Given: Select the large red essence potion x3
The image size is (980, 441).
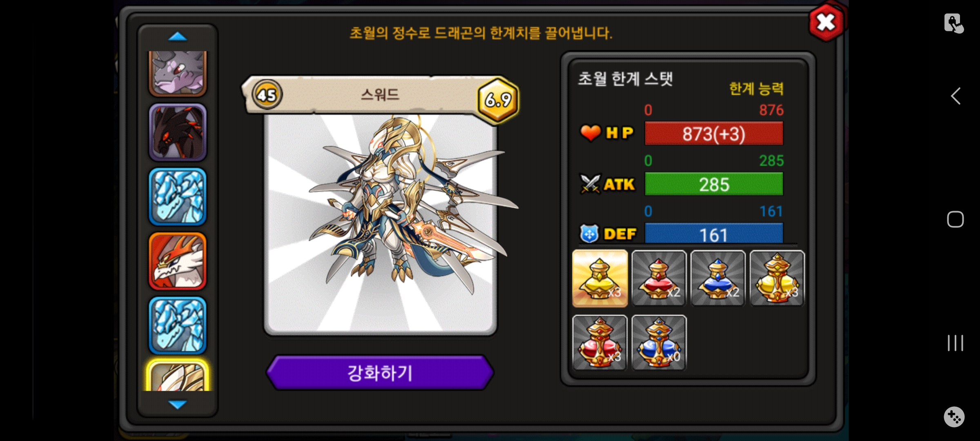Looking at the screenshot, I should pos(600,343).
